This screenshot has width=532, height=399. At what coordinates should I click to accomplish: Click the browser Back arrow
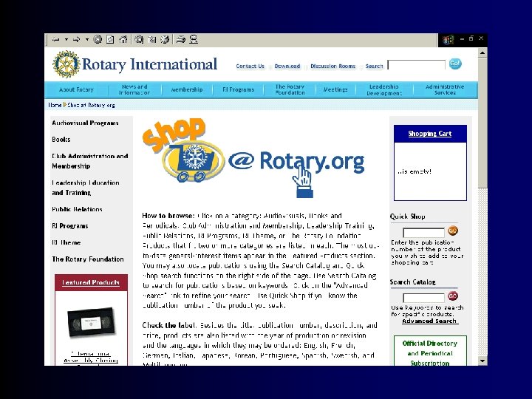pos(56,40)
